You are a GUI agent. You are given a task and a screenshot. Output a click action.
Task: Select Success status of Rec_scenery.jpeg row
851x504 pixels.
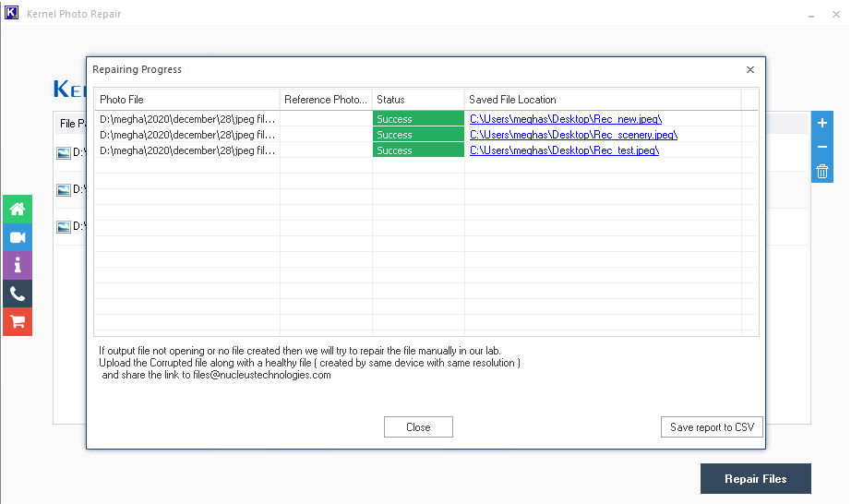pos(418,135)
